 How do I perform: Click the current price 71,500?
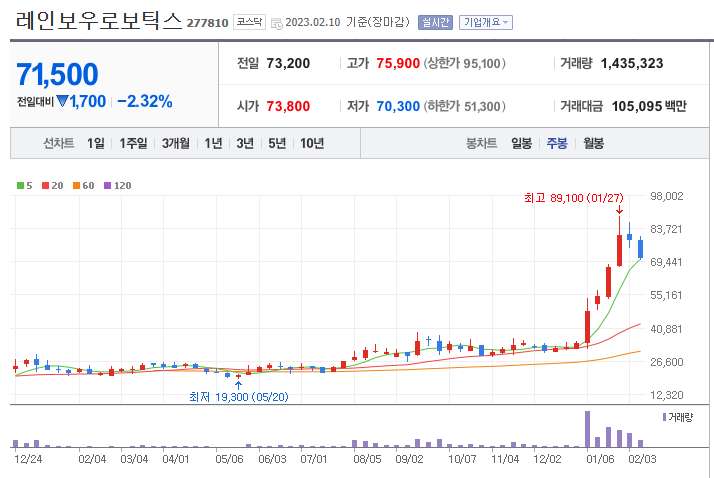57,74
